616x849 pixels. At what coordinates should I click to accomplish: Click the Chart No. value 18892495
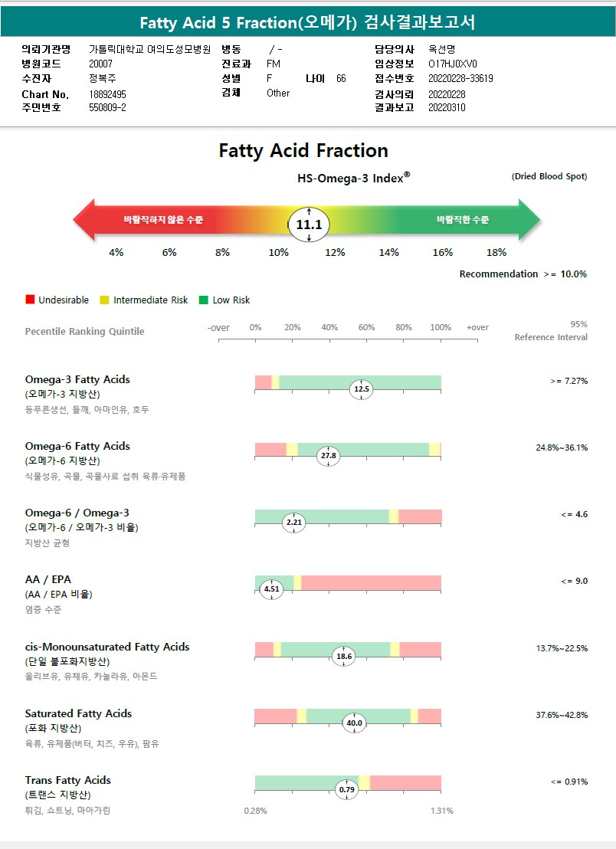107,94
